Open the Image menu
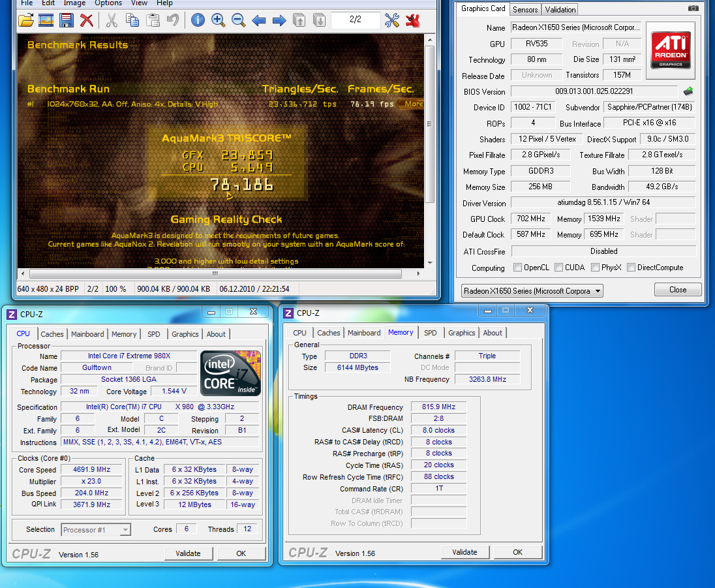 pos(74,3)
